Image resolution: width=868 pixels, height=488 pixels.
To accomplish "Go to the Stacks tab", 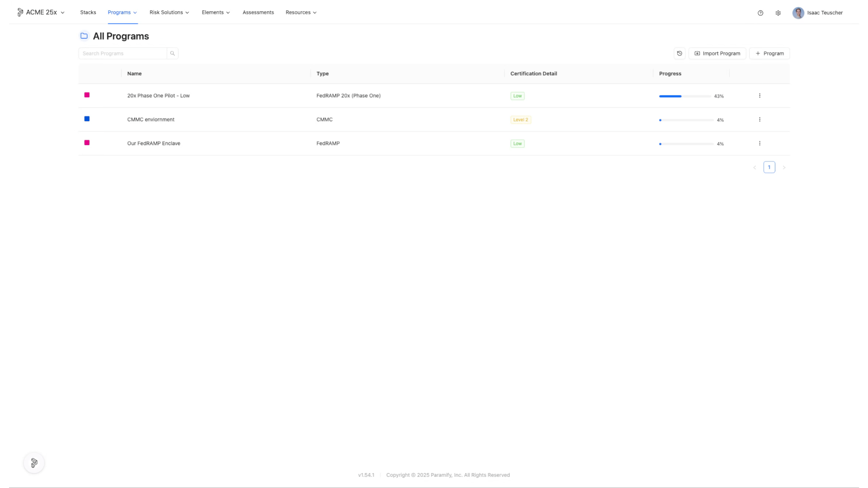I will click(88, 13).
